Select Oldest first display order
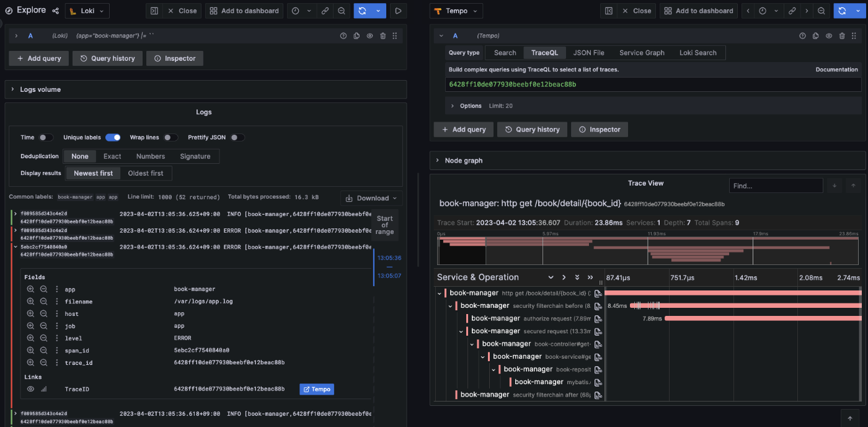Screen dimensions: 868x427 point(146,173)
